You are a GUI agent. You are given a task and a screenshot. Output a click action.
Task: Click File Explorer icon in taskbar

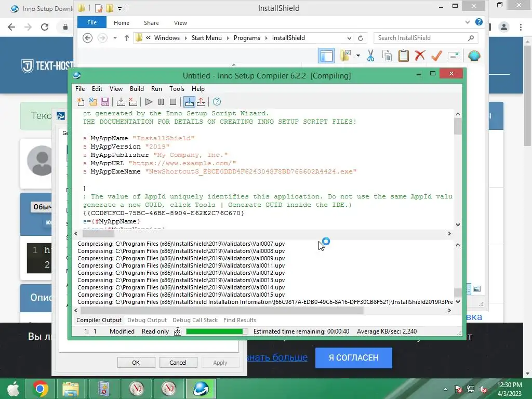click(71, 389)
